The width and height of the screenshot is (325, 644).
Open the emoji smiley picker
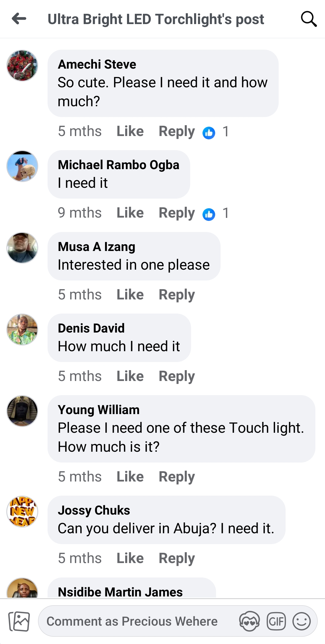(x=302, y=621)
